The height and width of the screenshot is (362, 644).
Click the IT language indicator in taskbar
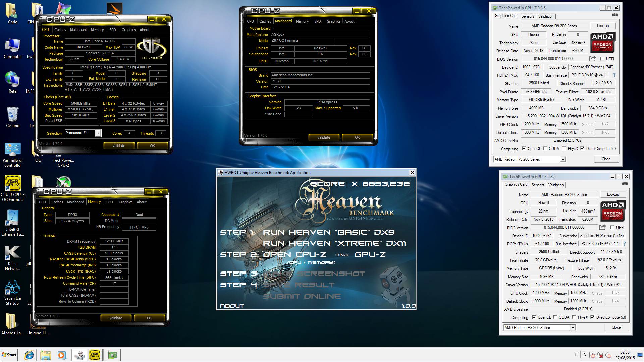[x=576, y=354]
